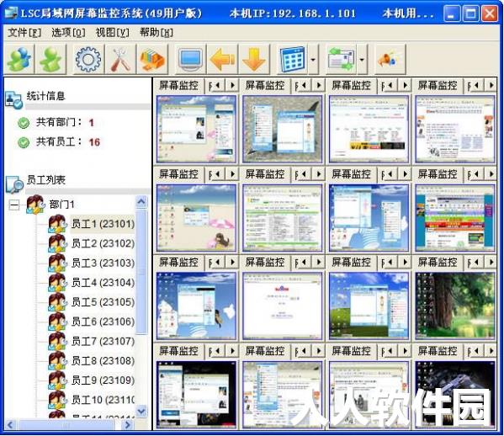Open the 选项[O] menu
The width and height of the screenshot is (504, 436).
tap(68, 33)
